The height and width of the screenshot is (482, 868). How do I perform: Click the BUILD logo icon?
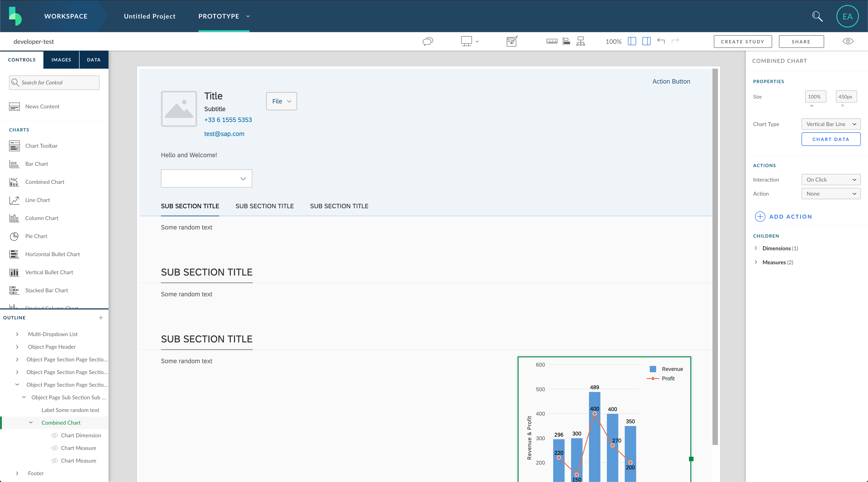(x=15, y=16)
